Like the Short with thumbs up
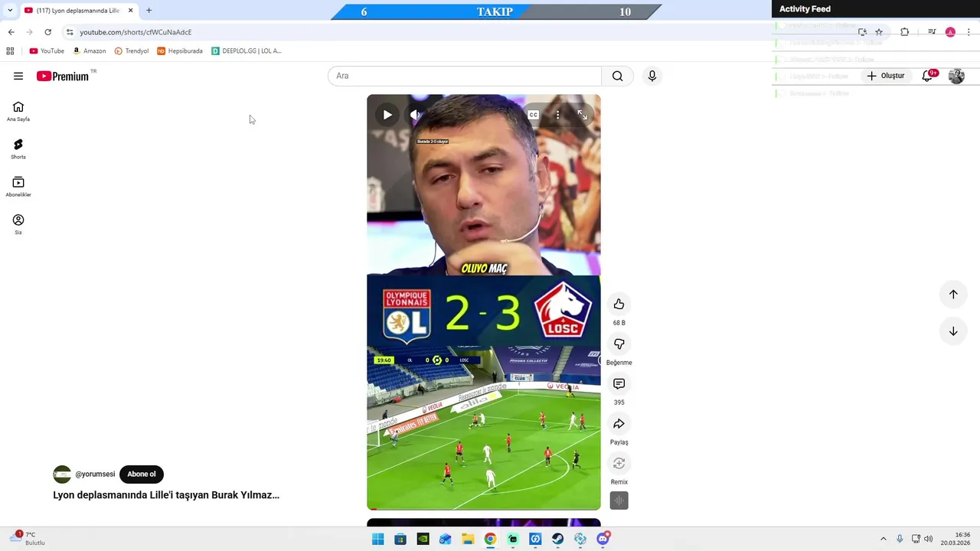This screenshot has width=980, height=551. [x=619, y=304]
